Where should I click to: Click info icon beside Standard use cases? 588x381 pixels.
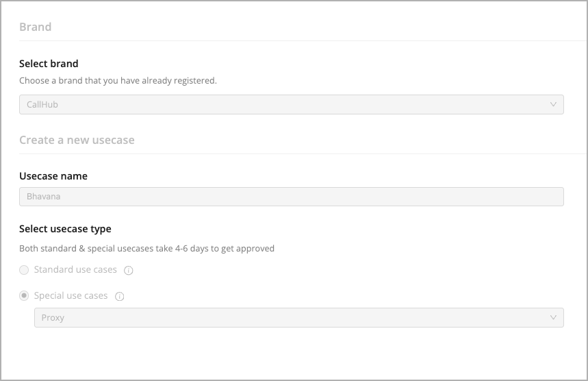(x=128, y=270)
